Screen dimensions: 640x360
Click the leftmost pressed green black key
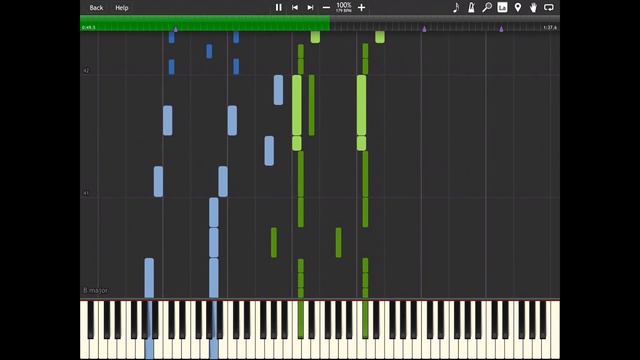300,320
